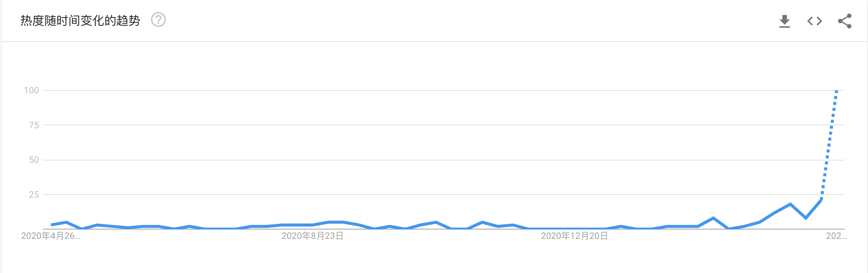Download the trend data as CSV
This screenshot has height=273, width=868.
[x=784, y=21]
